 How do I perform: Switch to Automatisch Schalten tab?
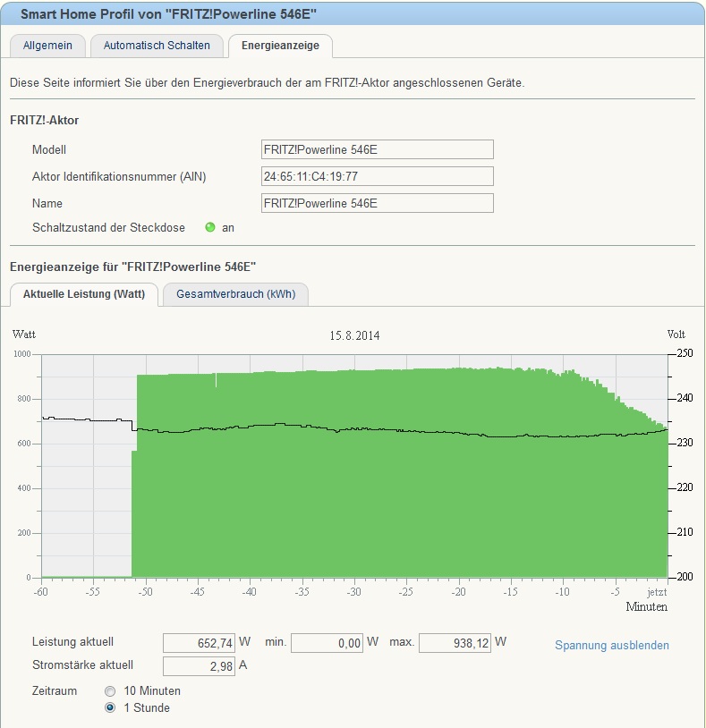pyautogui.click(x=157, y=46)
